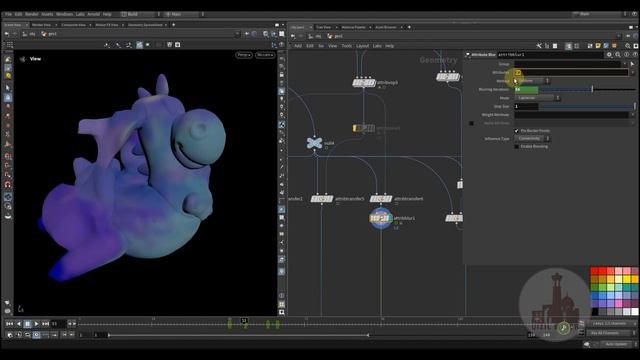
Task: Jump to first frame on playbar
Action: click(9, 324)
